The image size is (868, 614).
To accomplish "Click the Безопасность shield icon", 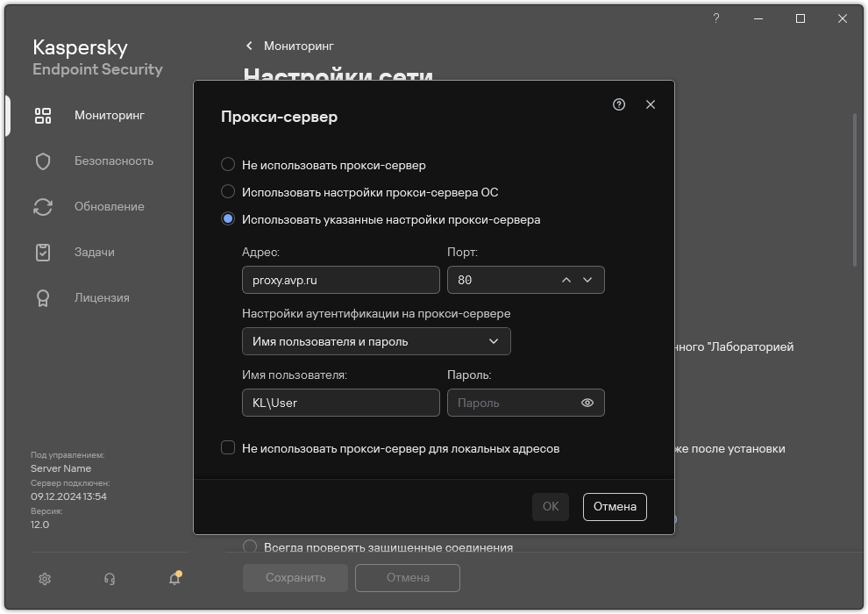I will pos(43,161).
